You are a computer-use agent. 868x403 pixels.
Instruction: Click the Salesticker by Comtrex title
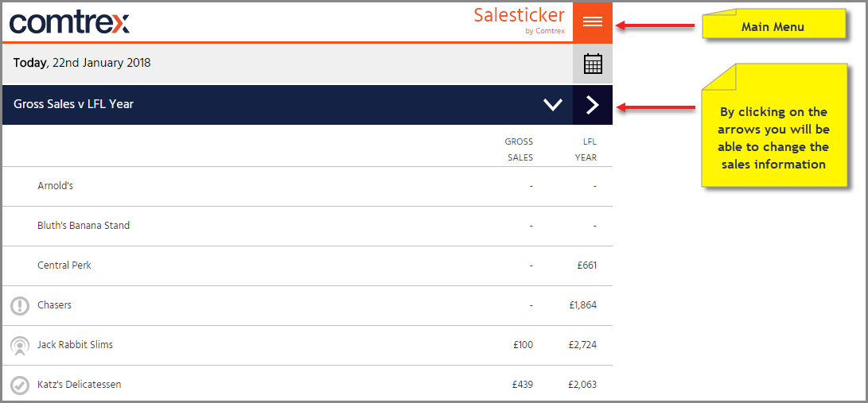(x=520, y=20)
